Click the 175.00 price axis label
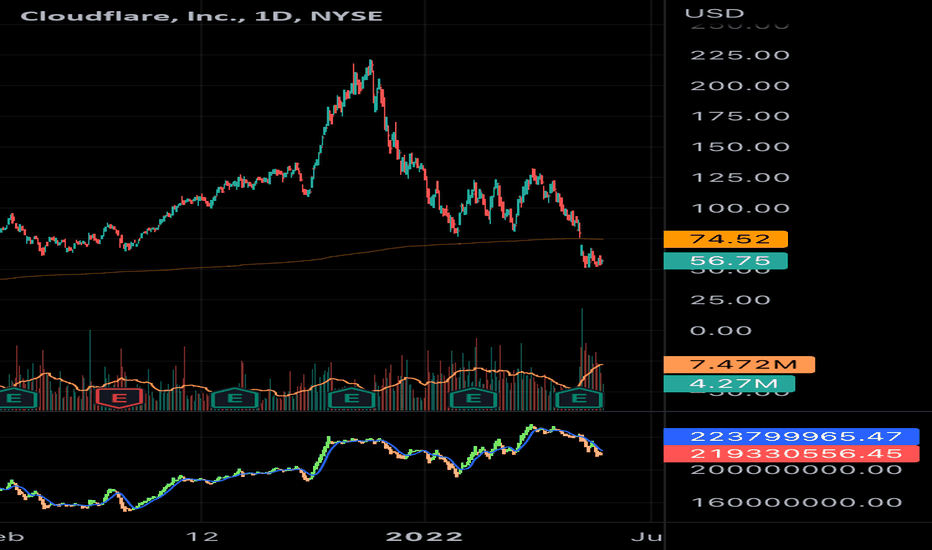The width and height of the screenshot is (932, 550). tap(740, 116)
